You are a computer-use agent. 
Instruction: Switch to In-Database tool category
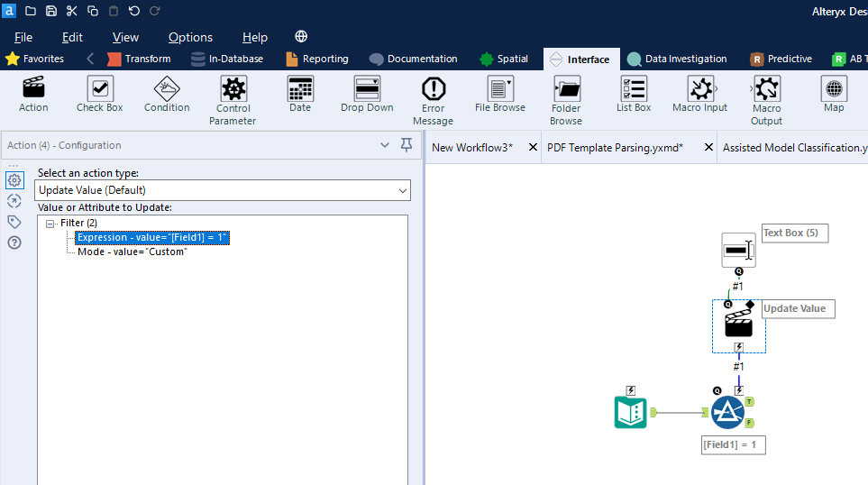coord(227,59)
